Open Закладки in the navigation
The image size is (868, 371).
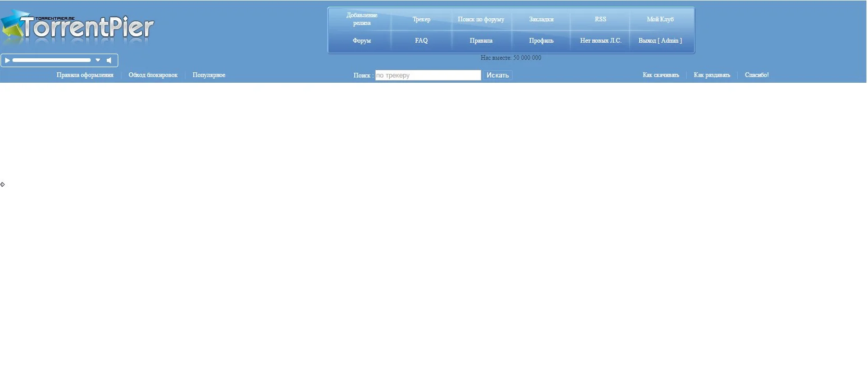point(541,19)
